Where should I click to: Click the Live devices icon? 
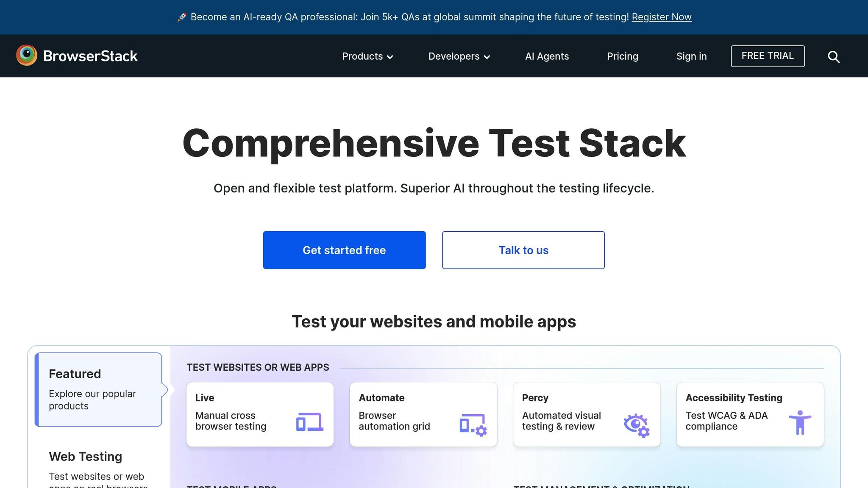click(310, 422)
